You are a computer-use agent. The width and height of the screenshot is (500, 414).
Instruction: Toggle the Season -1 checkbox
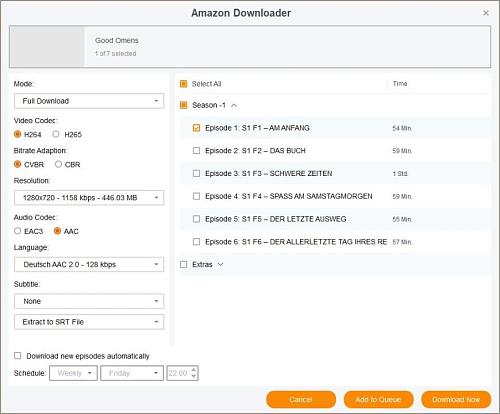tap(183, 105)
